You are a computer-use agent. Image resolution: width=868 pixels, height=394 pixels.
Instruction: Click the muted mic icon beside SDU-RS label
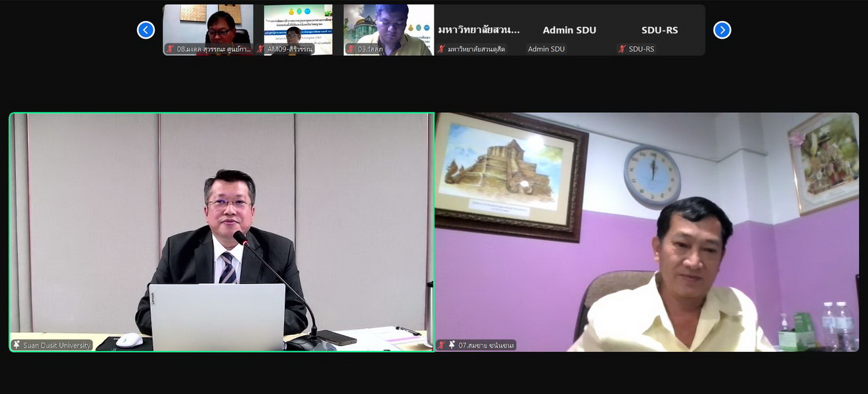[623, 49]
